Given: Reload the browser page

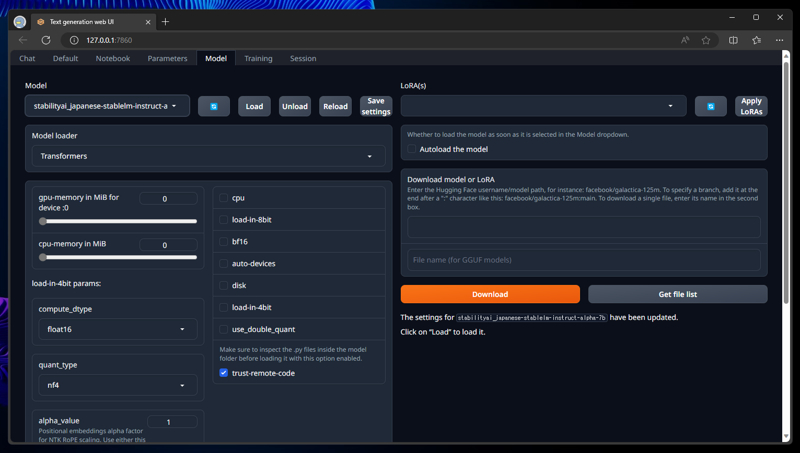Looking at the screenshot, I should pyautogui.click(x=46, y=40).
